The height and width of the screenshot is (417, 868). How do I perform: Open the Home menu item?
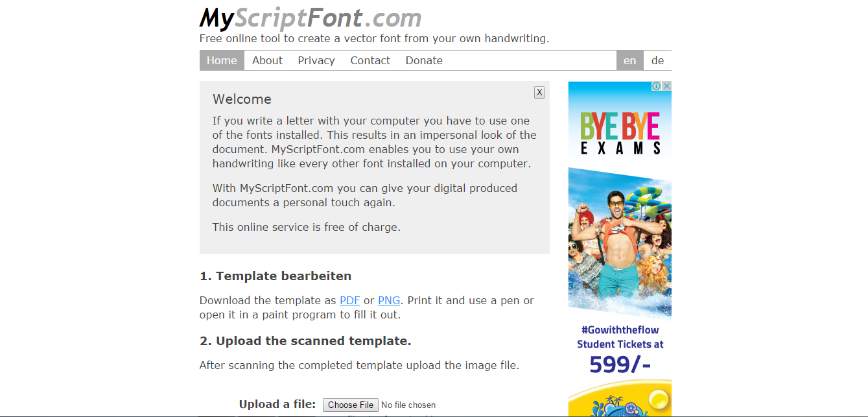[222, 60]
